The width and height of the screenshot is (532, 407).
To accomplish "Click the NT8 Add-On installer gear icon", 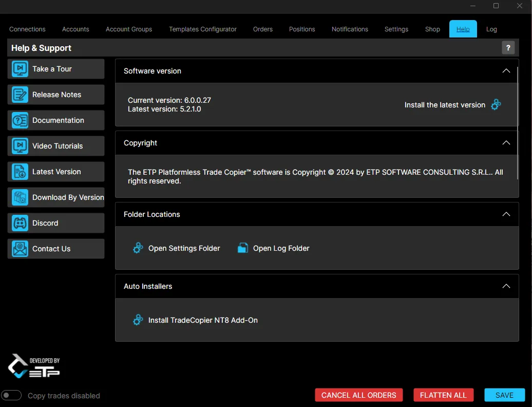I will [138, 320].
